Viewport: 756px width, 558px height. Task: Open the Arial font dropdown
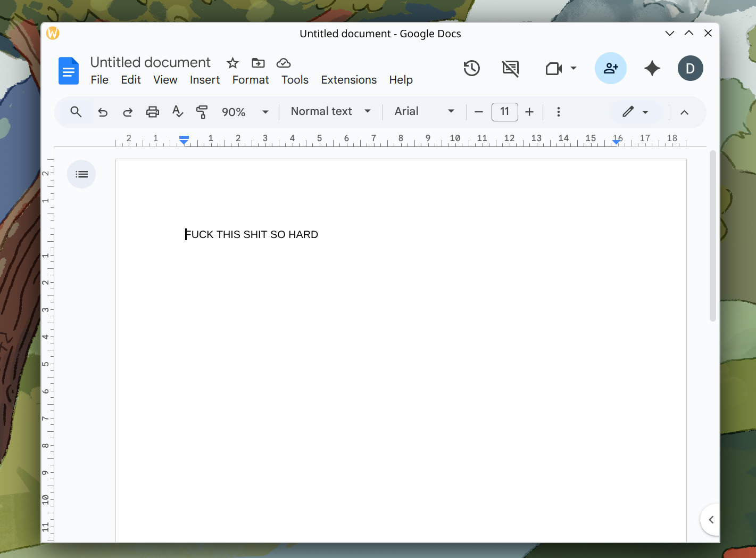coord(424,111)
